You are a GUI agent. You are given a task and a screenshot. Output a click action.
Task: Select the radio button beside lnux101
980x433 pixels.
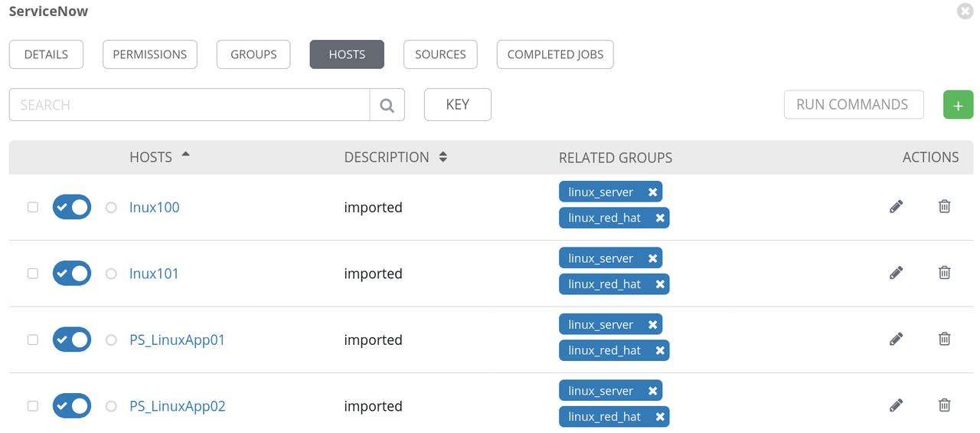click(x=111, y=274)
